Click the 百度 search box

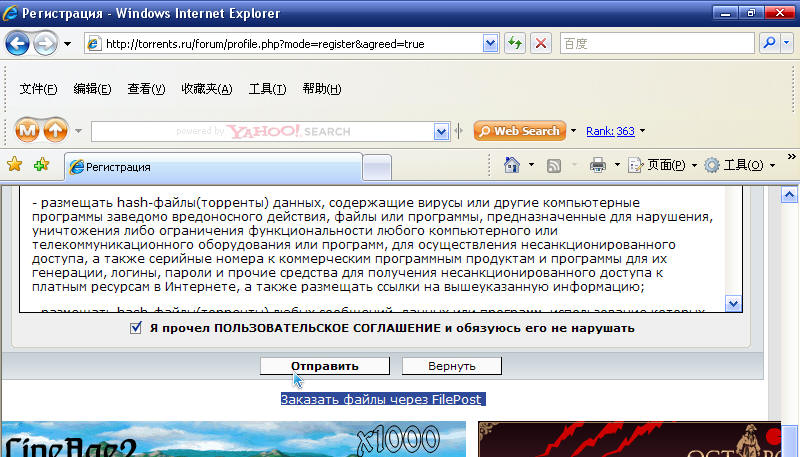pos(657,44)
